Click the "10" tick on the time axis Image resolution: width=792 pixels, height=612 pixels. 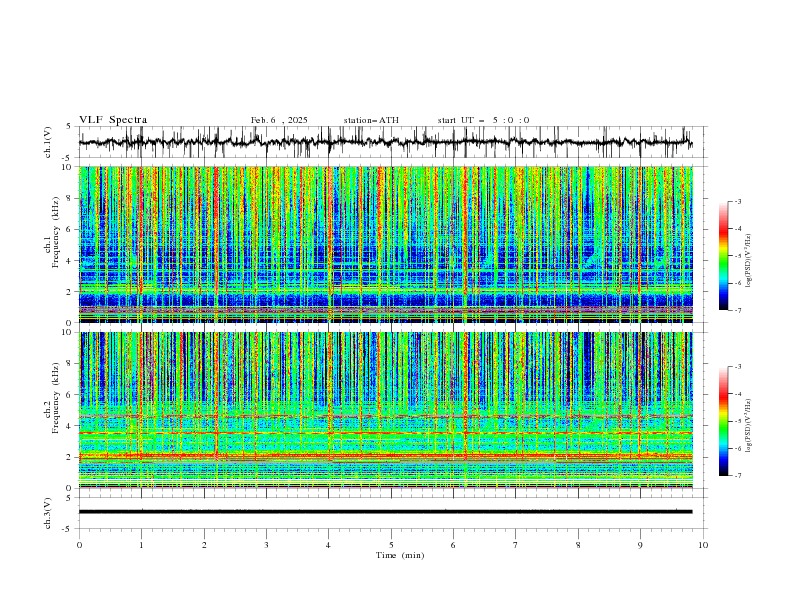[x=703, y=545]
